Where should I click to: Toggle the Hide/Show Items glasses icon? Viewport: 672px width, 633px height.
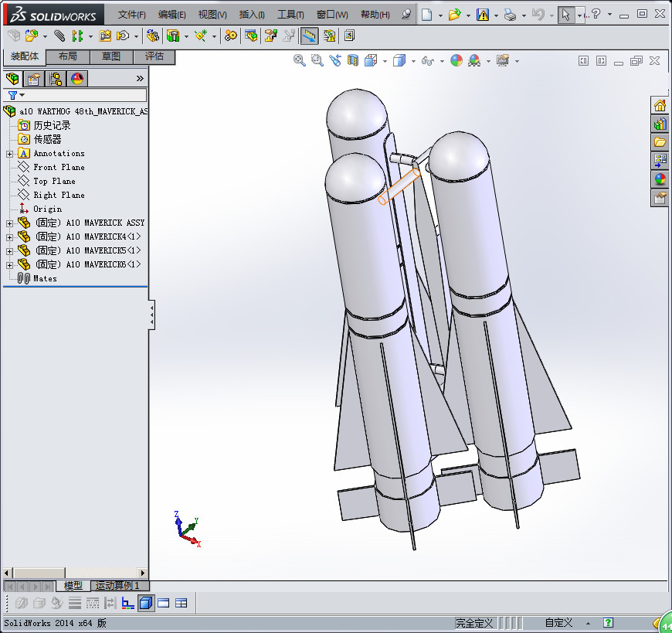coord(428,61)
